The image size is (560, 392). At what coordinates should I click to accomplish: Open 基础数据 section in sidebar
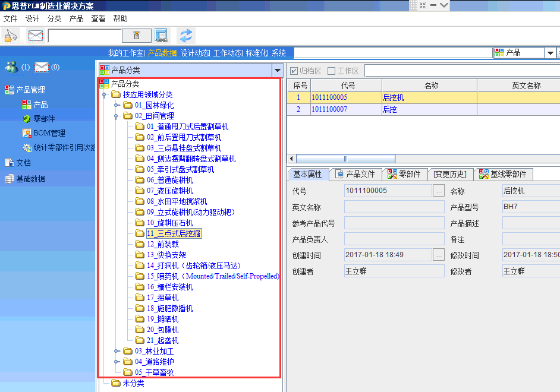pos(25,179)
